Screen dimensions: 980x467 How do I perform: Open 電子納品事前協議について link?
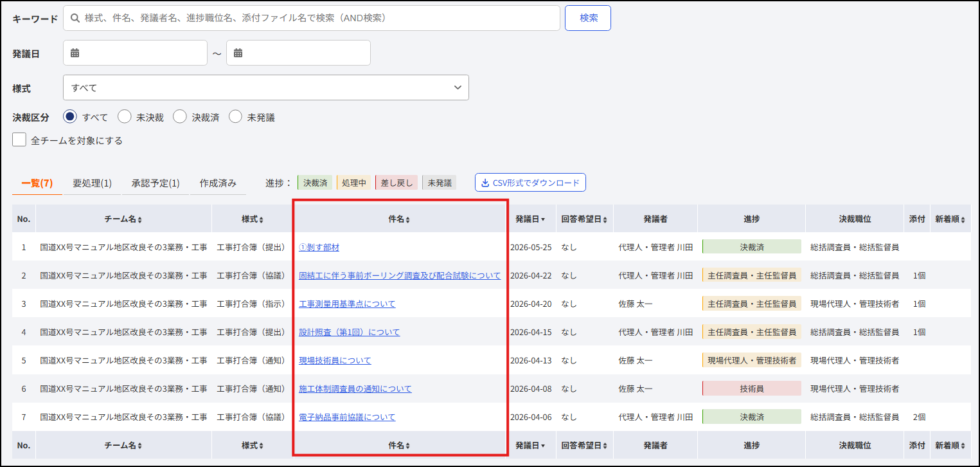pos(347,417)
